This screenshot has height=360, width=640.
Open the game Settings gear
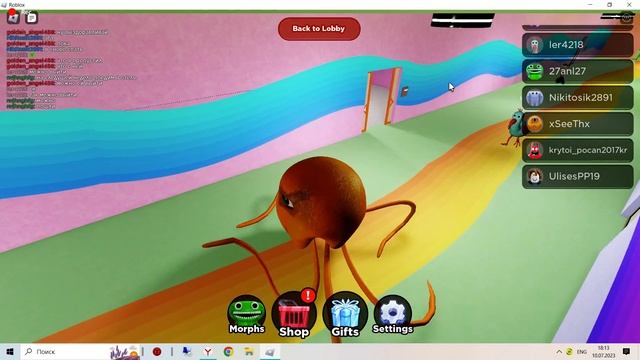tap(393, 314)
